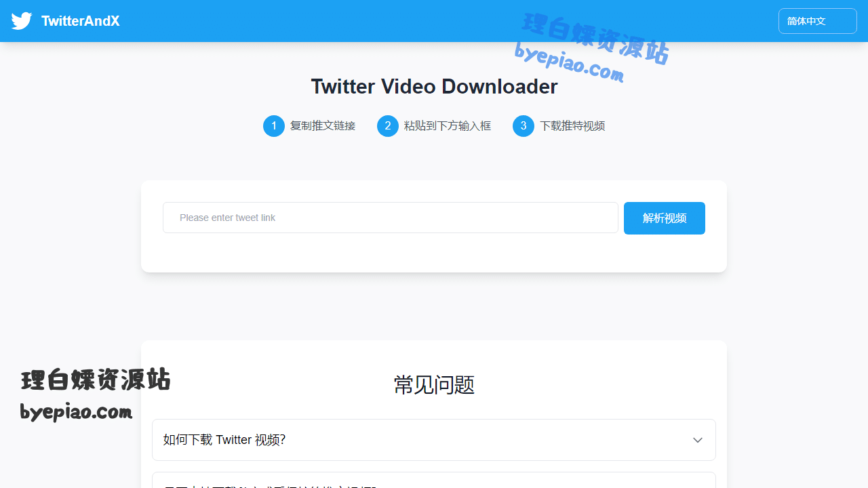Click the step 3 numbered circle
Image resolution: width=868 pixels, height=488 pixels.
[524, 126]
